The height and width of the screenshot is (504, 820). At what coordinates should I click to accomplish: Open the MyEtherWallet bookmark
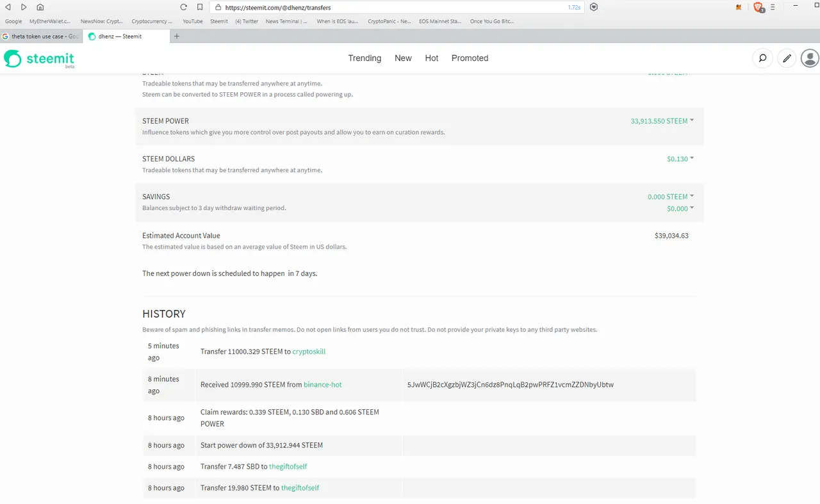[50, 21]
